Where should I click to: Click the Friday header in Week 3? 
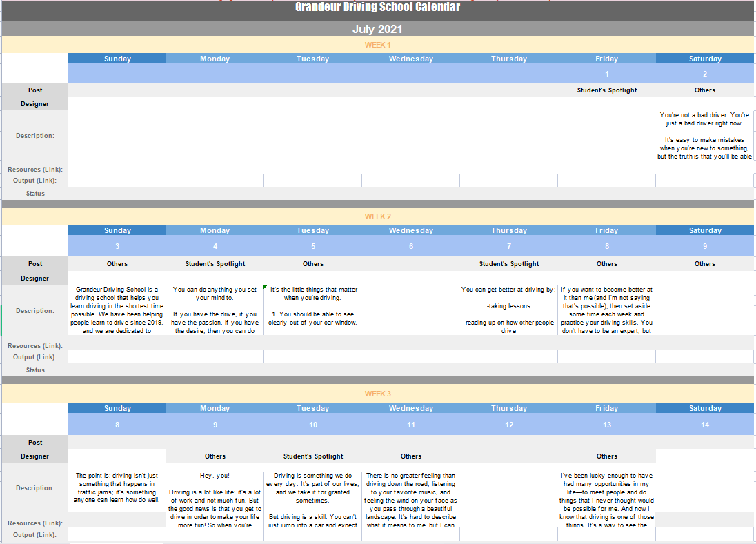point(606,408)
